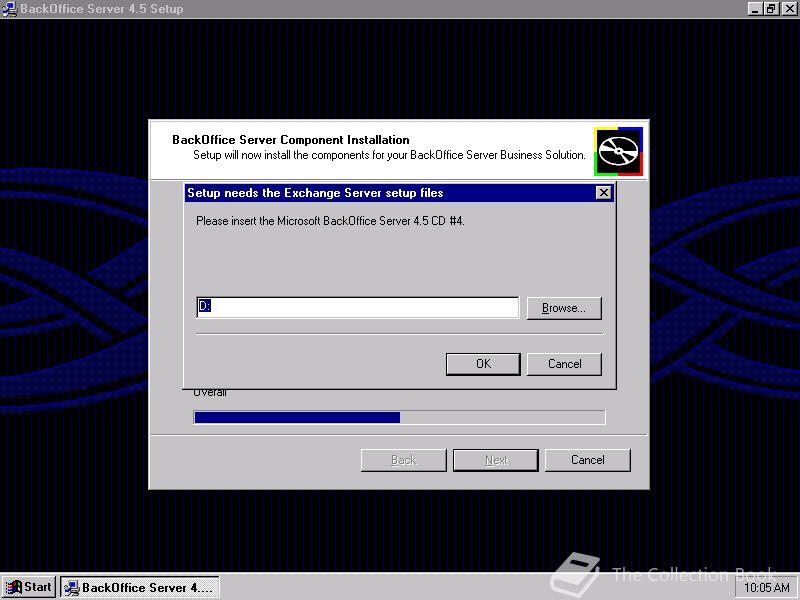Click the setup icon in title bar

tap(10, 9)
